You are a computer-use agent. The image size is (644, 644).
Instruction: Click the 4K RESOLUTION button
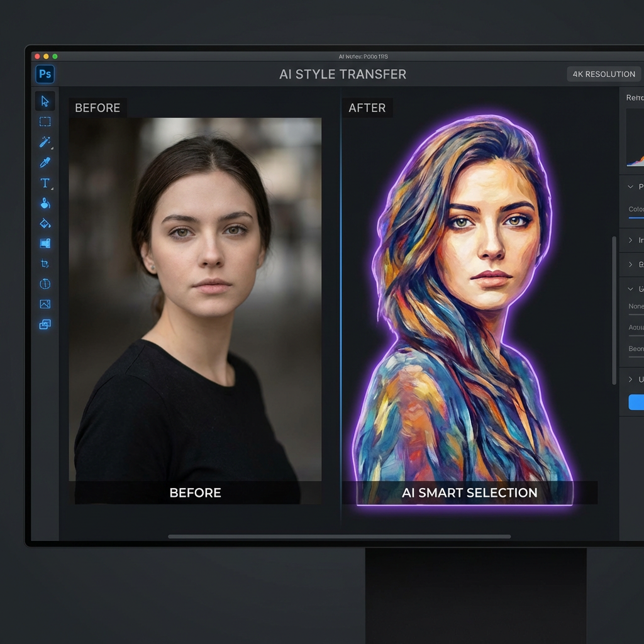coord(603,74)
